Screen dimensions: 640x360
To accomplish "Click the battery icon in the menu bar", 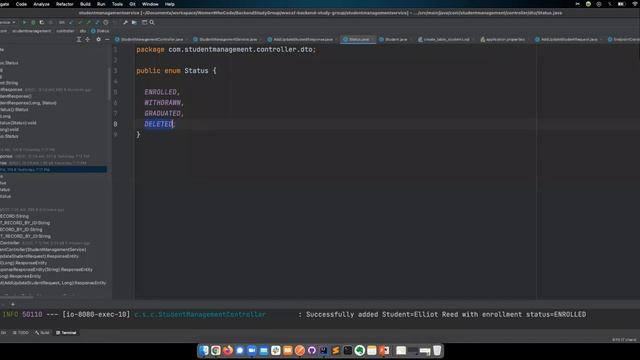I will click(x=621, y=4).
